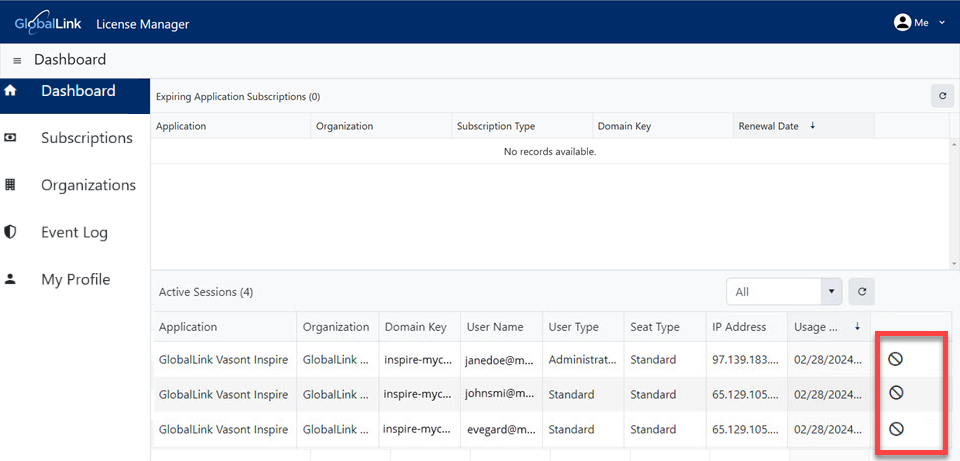Image resolution: width=960 pixels, height=461 pixels.
Task: Terminate janedoe's active session
Action: [895, 359]
